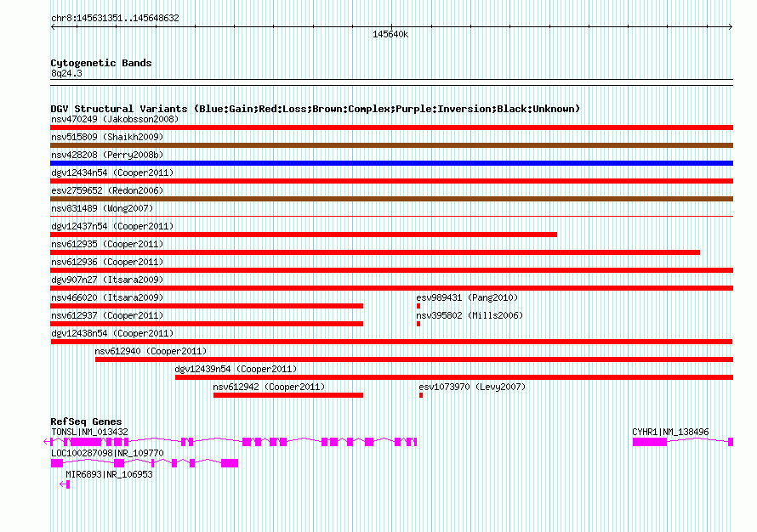Click the dgv12434n54 (Cooper2011) label
The image size is (757, 532).
[112, 173]
